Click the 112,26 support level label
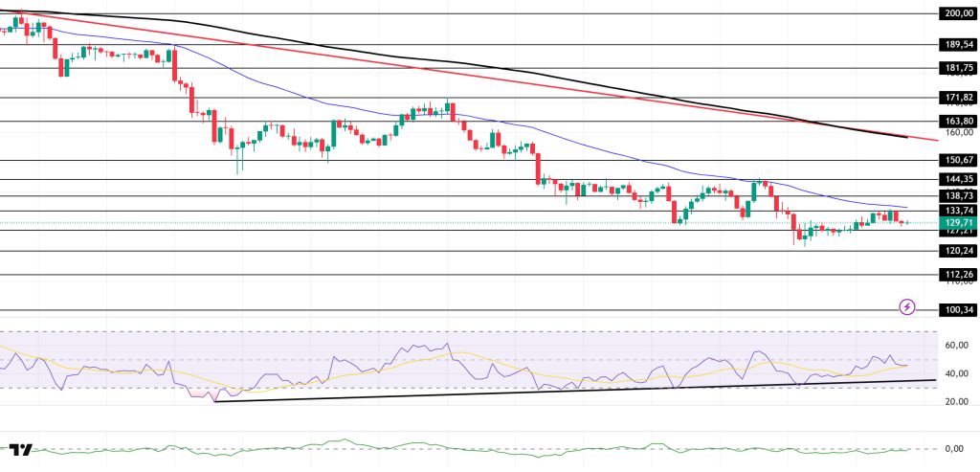This screenshot has width=980, height=472. point(957,274)
